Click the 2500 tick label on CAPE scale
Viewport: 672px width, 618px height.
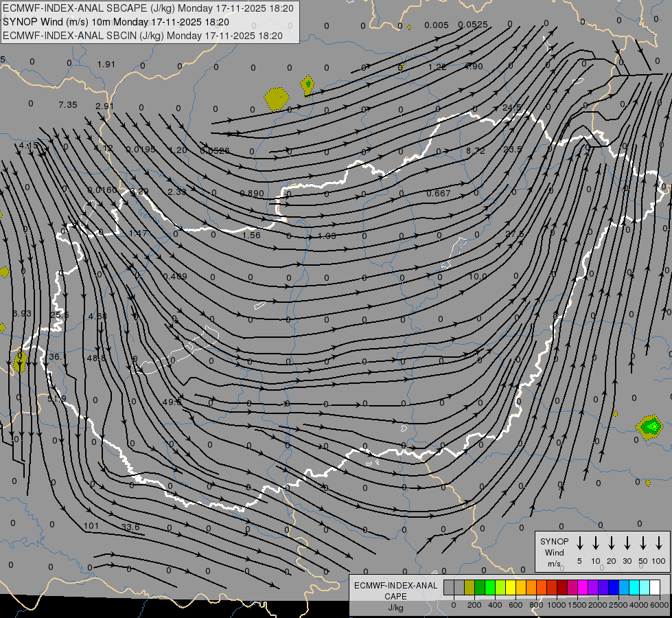coord(618,605)
